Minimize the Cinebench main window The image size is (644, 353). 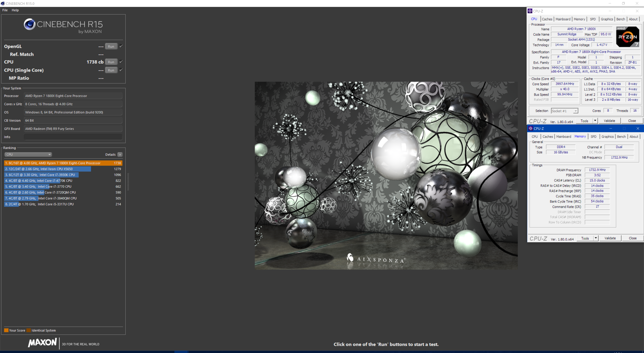(610, 3)
